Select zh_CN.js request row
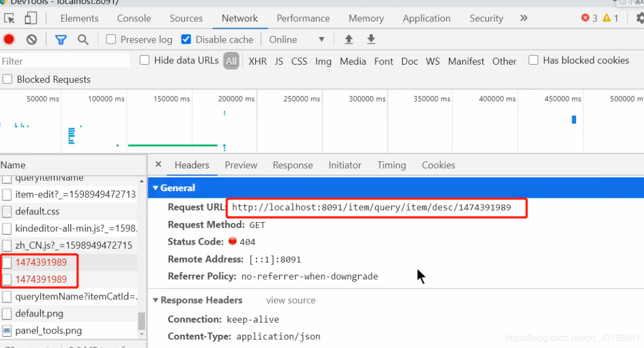The width and height of the screenshot is (644, 348). click(x=68, y=245)
